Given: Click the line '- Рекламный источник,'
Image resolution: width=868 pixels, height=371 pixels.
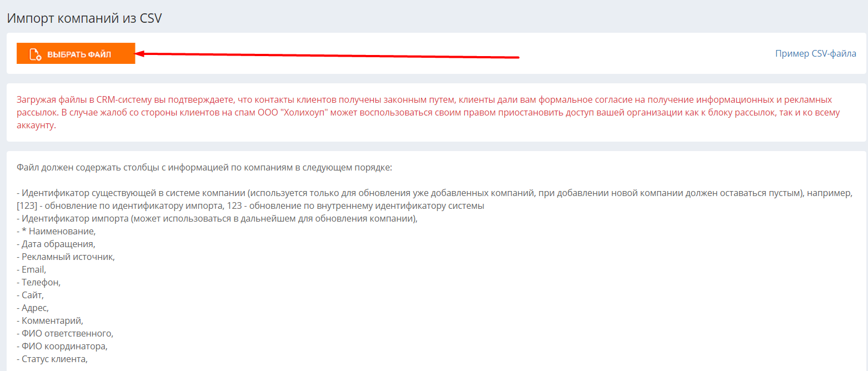Looking at the screenshot, I should click(66, 257).
